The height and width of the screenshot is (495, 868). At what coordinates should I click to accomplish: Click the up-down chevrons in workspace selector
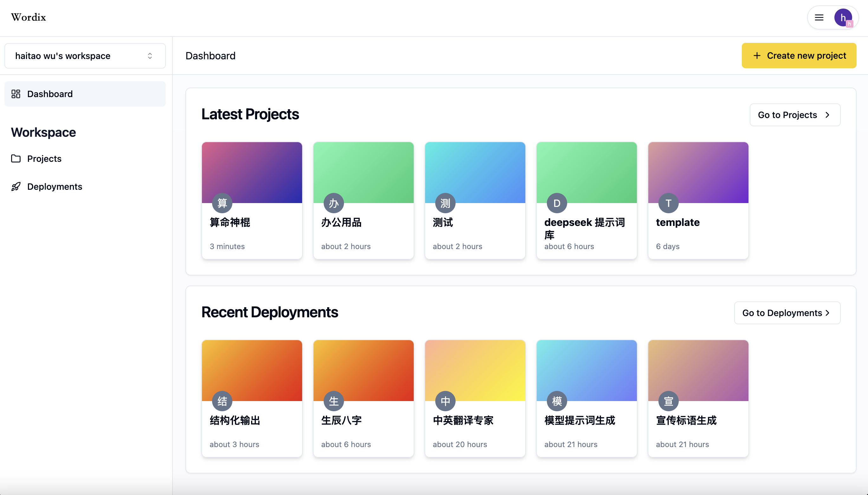tap(150, 56)
